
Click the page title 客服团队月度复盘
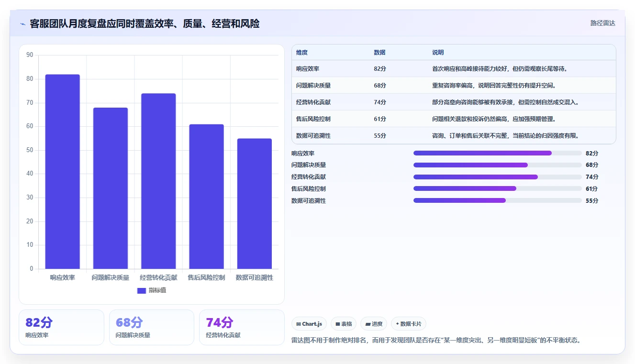[145, 24]
